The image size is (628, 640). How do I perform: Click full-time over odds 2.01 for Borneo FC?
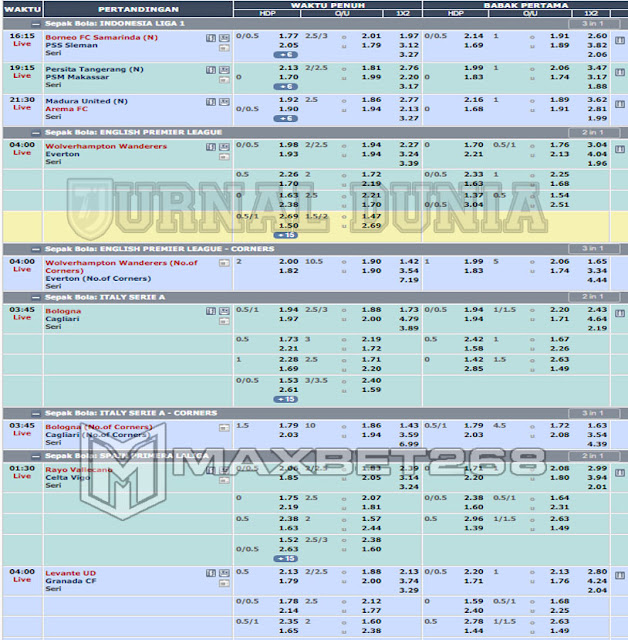(371, 36)
